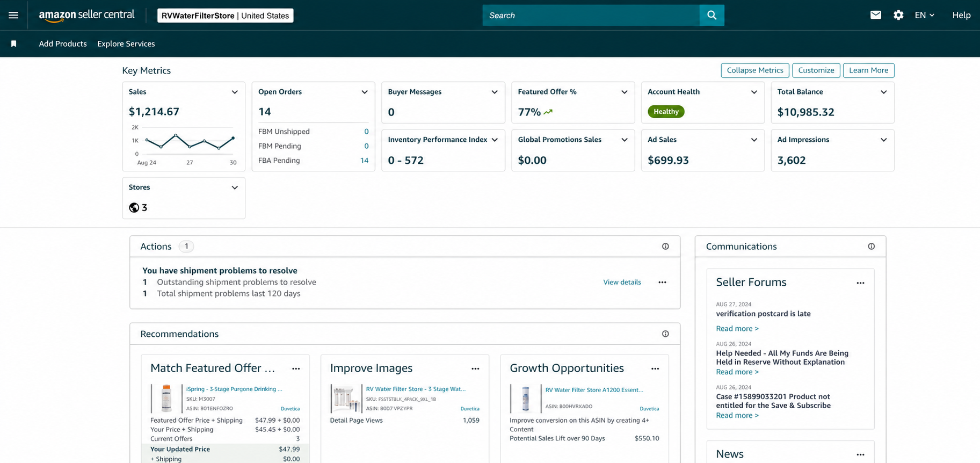Click the Actions count badge 1

point(186,246)
